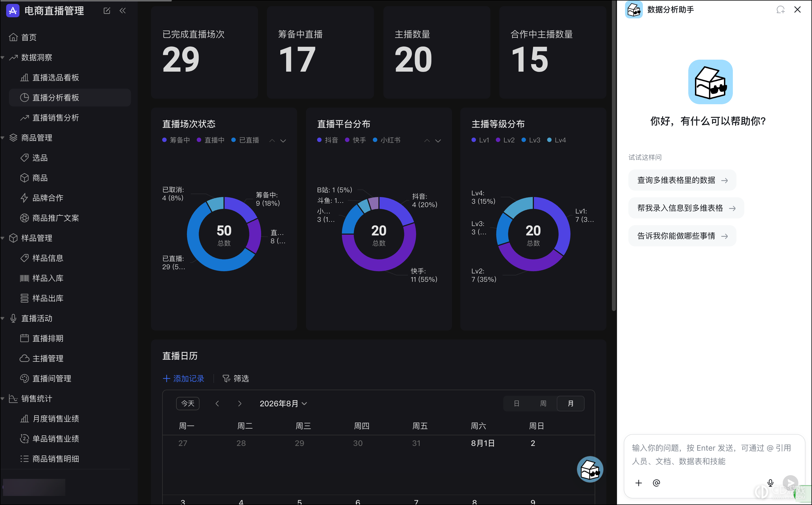Collapse 直播活动 sidebar group
This screenshot has width=812, height=505.
[x=3, y=318]
